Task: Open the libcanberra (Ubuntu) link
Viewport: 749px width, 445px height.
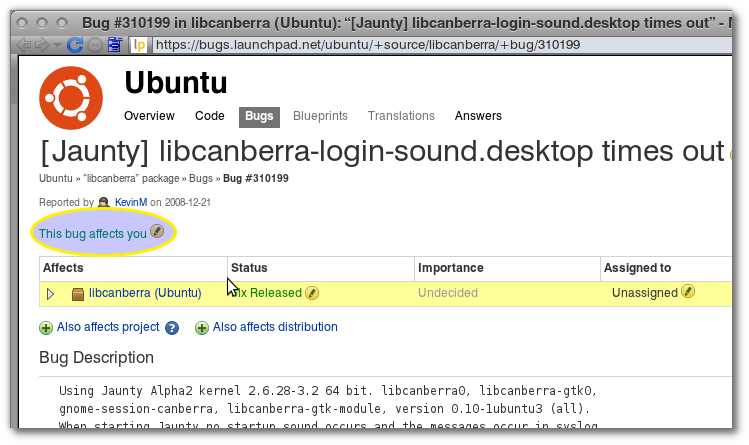Action: point(145,293)
